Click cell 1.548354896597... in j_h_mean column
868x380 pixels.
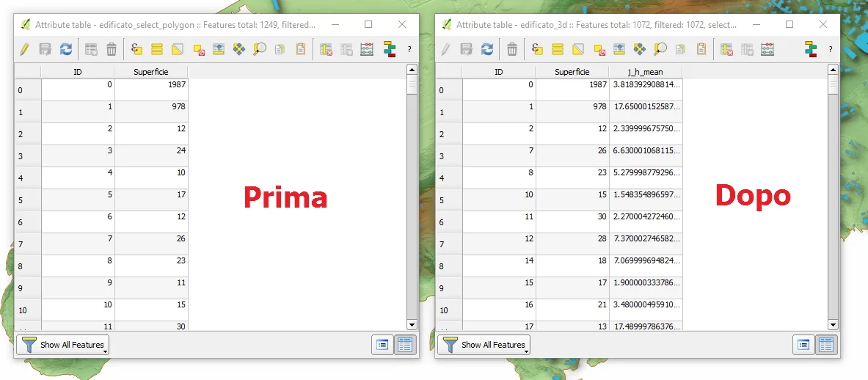pos(646,200)
